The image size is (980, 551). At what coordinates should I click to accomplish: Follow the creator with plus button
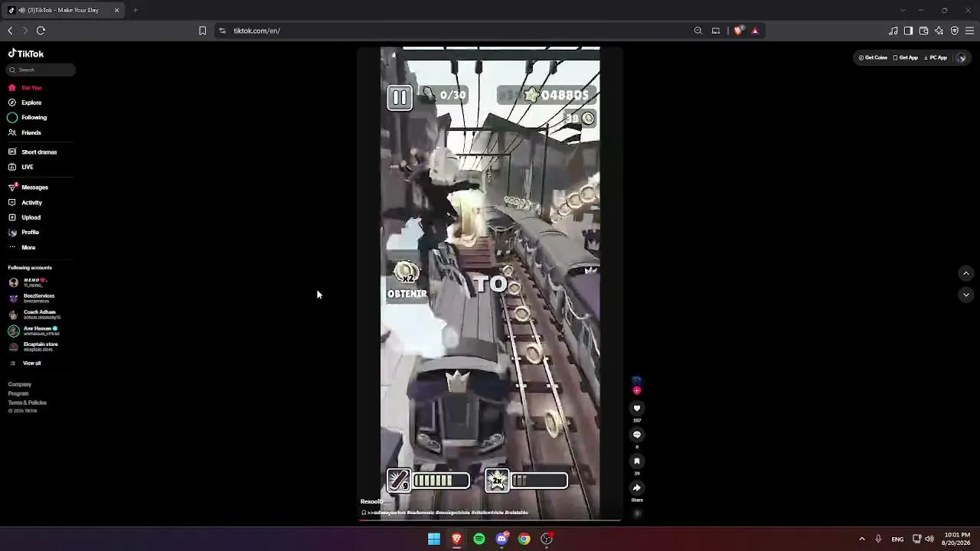(x=636, y=390)
